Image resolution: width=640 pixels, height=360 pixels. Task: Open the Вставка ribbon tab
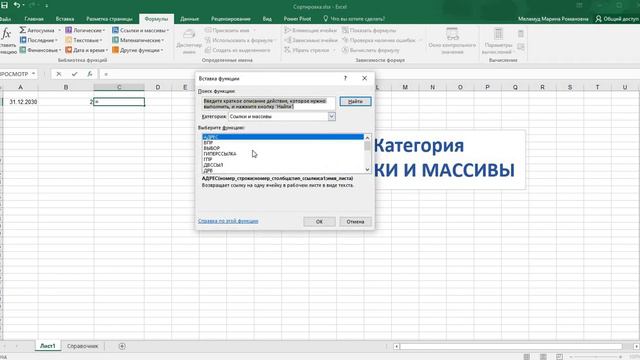[65, 19]
